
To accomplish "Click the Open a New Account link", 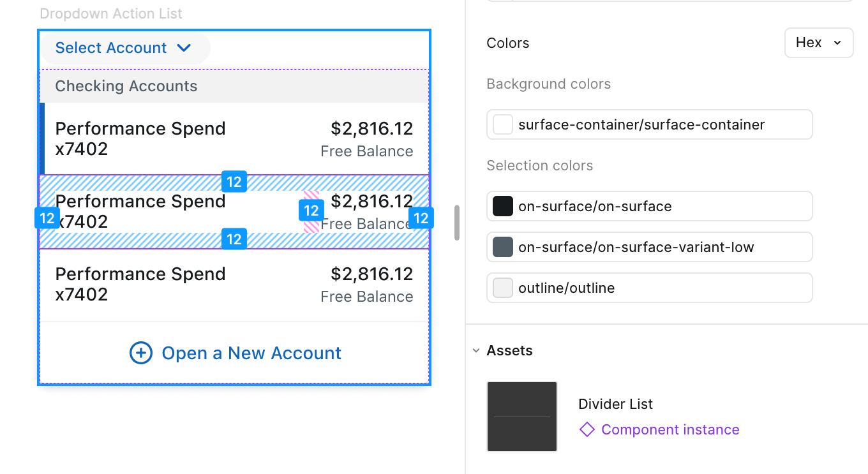I will click(x=251, y=353).
